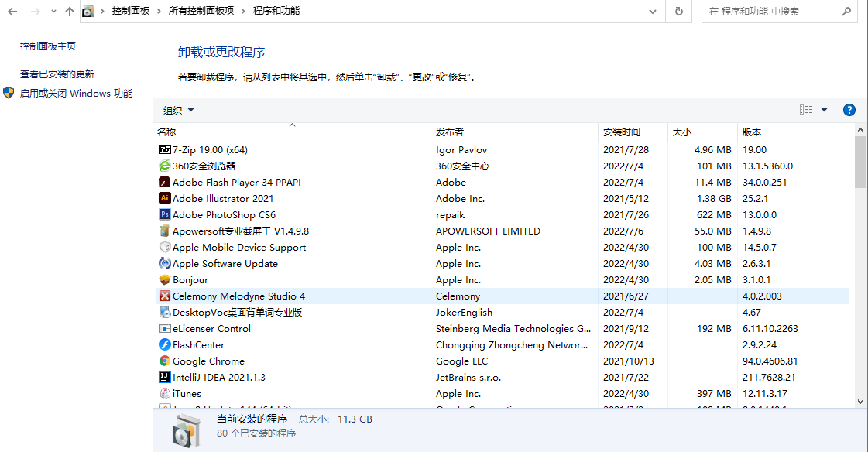Expand the view options dropdown arrow
Screen dimensions: 868x452
click(824, 110)
